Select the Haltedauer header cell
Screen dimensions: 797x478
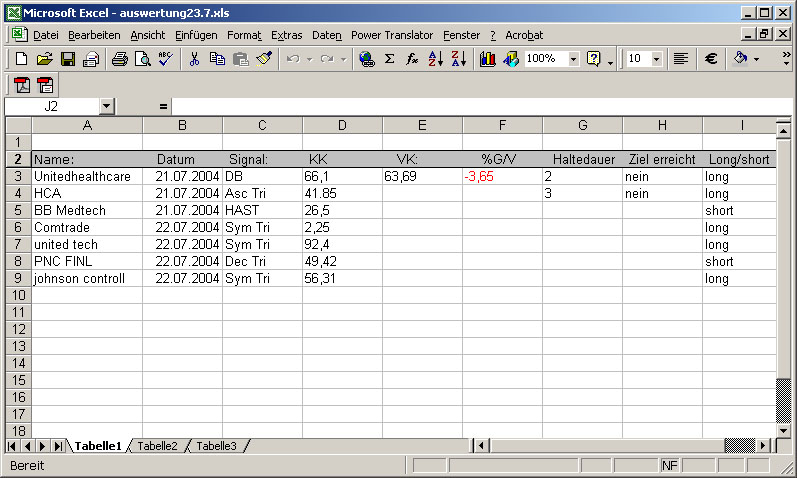pyautogui.click(x=583, y=159)
